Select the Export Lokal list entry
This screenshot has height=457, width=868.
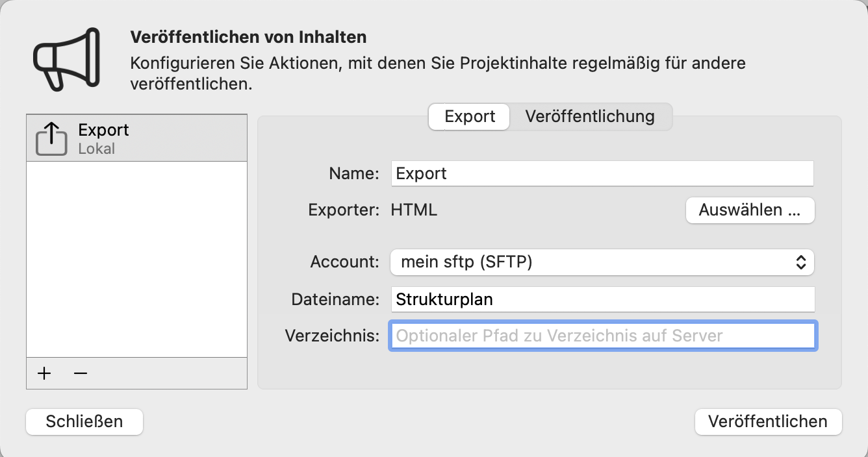point(136,138)
